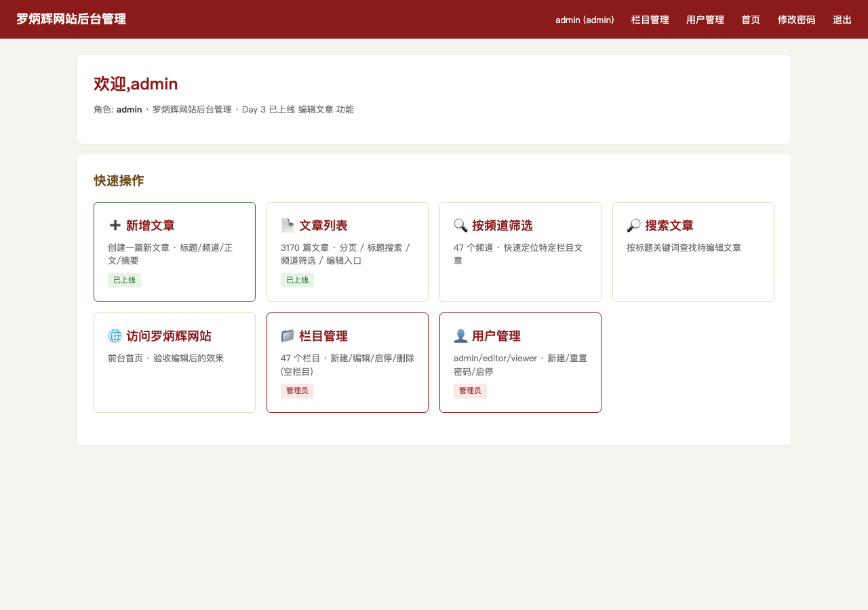
Task: Click the 创建一篇新文章 description text
Action: tap(170, 254)
